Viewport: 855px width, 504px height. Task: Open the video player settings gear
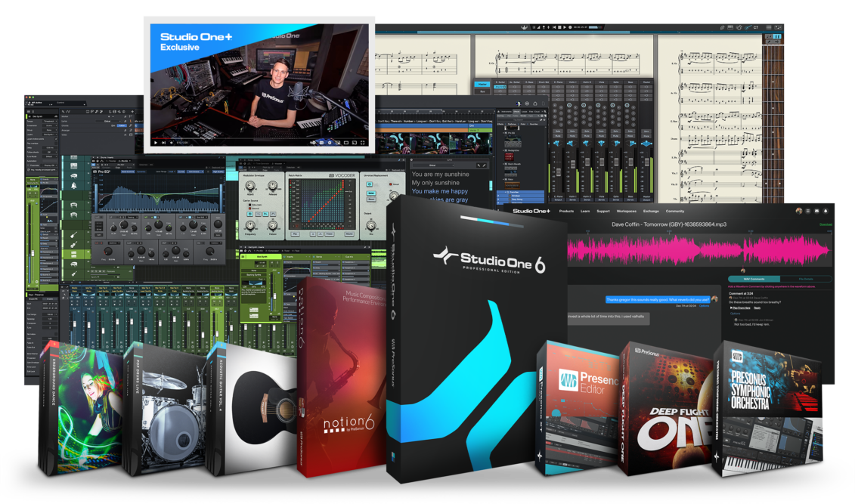pyautogui.click(x=330, y=143)
